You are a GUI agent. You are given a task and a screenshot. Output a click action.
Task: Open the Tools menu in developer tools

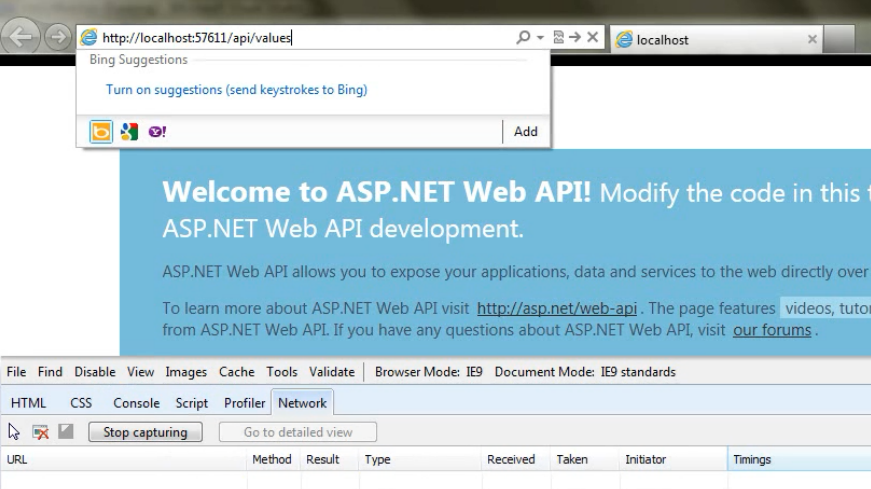click(x=282, y=372)
